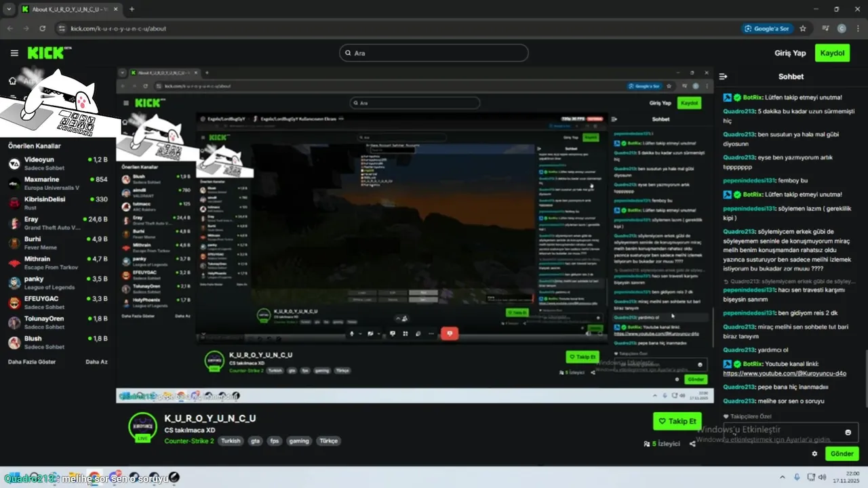
Task: Click share icon next to 5 İzleyici
Action: click(x=692, y=444)
